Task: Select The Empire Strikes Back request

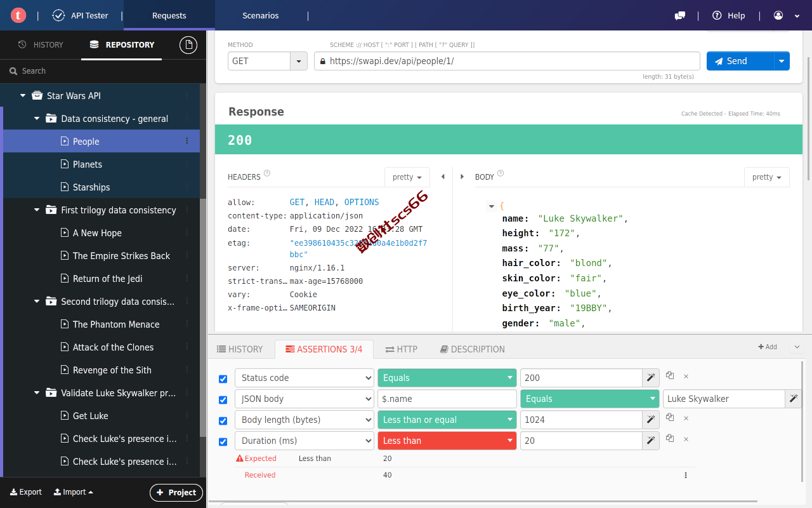Action: 121,256
